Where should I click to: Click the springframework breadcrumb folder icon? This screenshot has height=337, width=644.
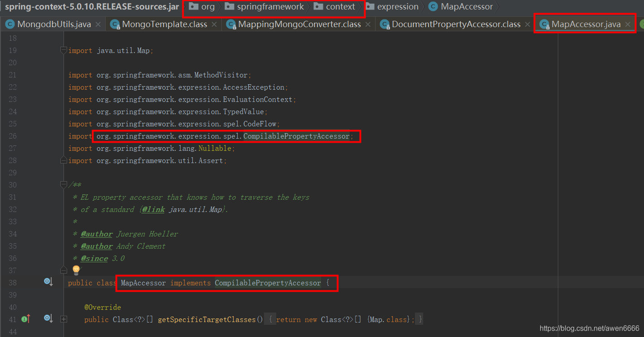click(229, 6)
